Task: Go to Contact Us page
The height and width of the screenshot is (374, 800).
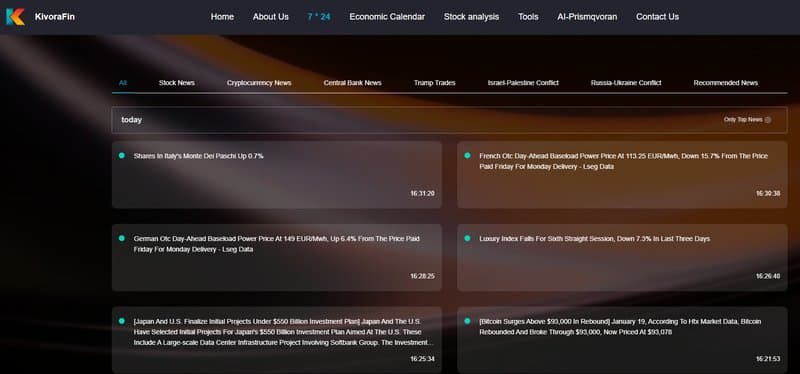Action: pyautogui.click(x=657, y=17)
